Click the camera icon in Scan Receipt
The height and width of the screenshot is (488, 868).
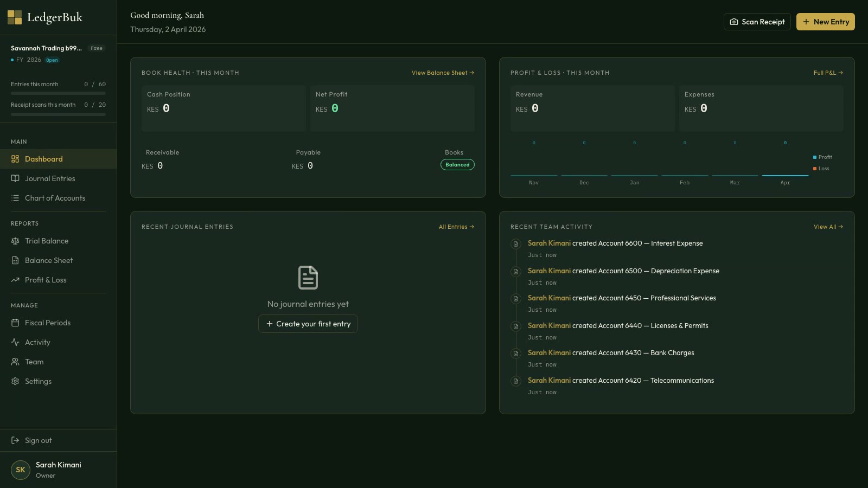click(x=734, y=22)
